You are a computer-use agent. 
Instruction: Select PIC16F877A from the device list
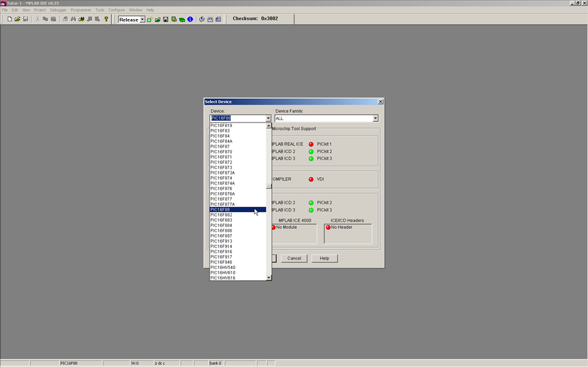point(223,204)
